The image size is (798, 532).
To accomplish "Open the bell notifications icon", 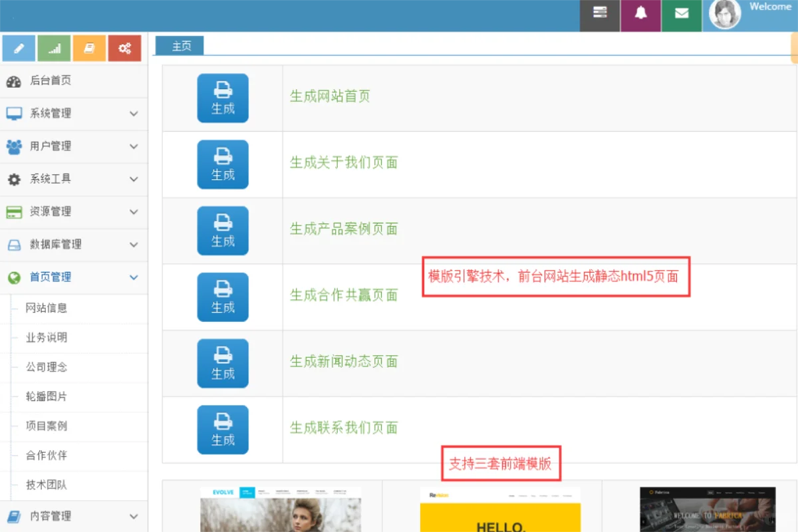I will click(640, 15).
